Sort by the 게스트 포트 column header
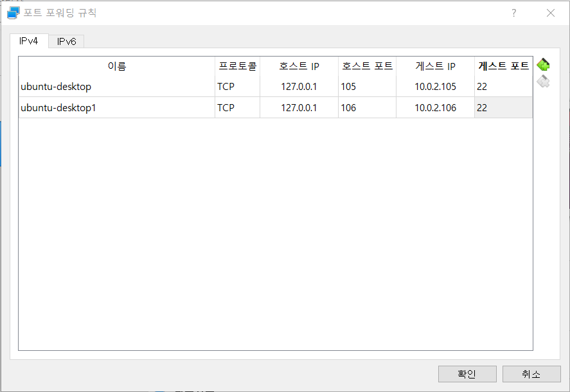This screenshot has width=570, height=392. 503,66
